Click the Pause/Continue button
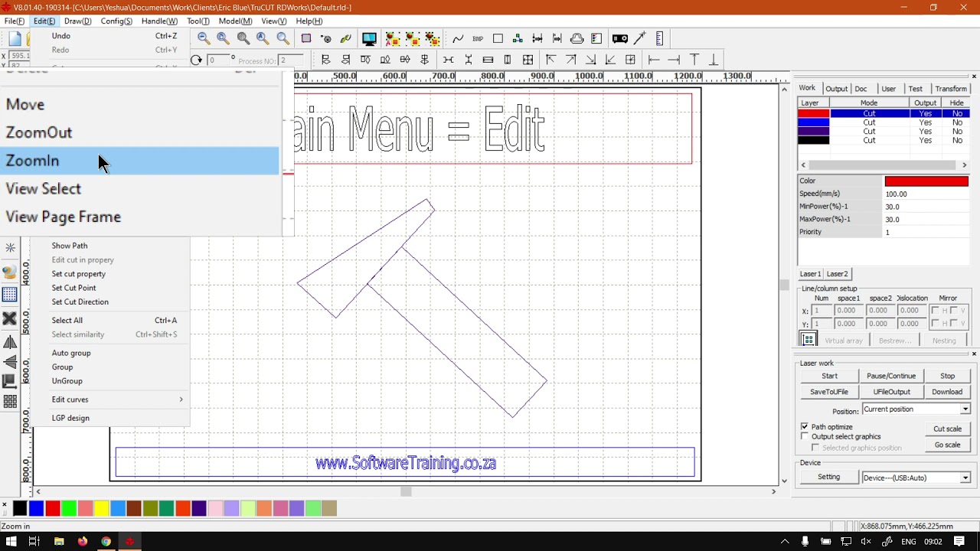Image resolution: width=980 pixels, height=551 pixels. coord(891,377)
